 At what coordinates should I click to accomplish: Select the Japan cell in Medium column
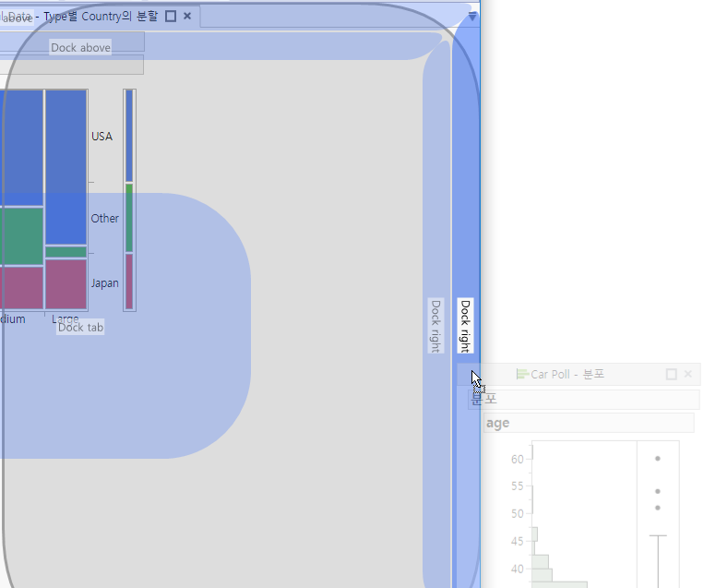pos(21,287)
